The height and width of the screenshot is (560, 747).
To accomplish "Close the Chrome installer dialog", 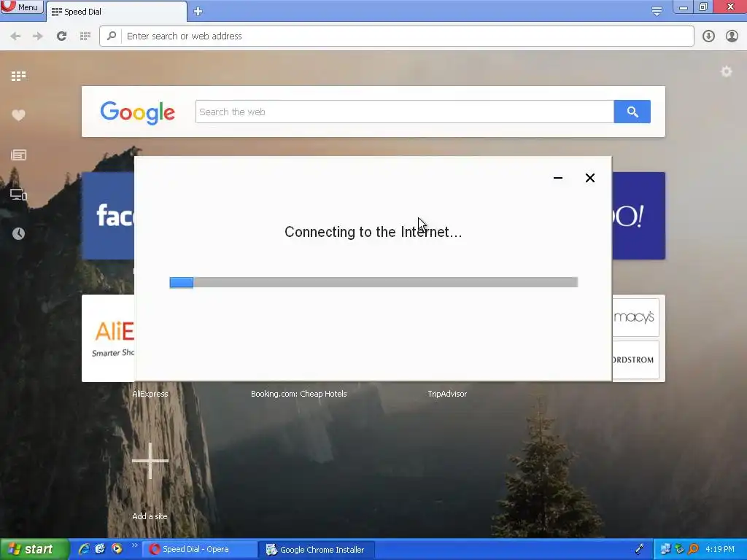I will (589, 178).
